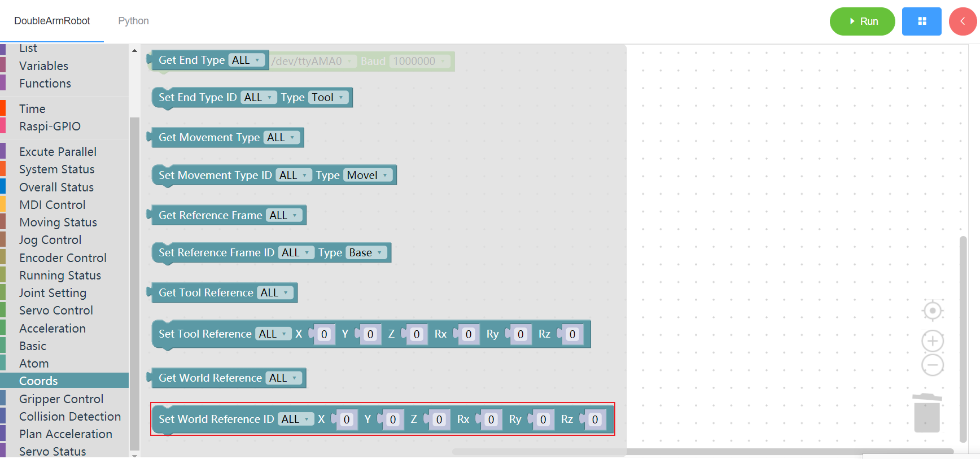Open ALL dropdown in Get World Reference block
980x459 pixels.
(284, 378)
